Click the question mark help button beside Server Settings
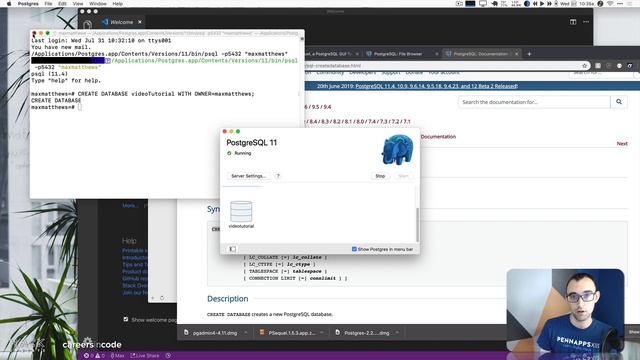Screen dimensions: 640x360 [278, 176]
